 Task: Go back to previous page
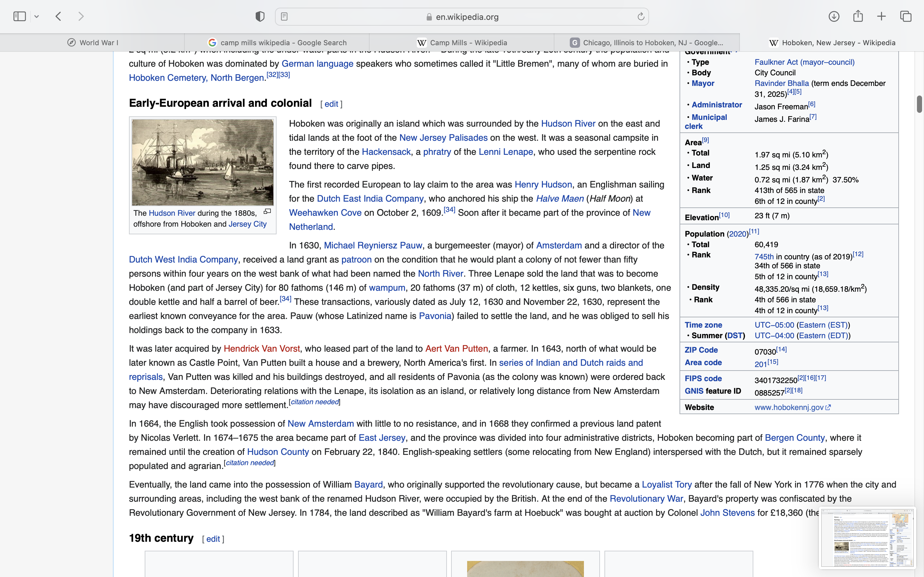pyautogui.click(x=58, y=16)
